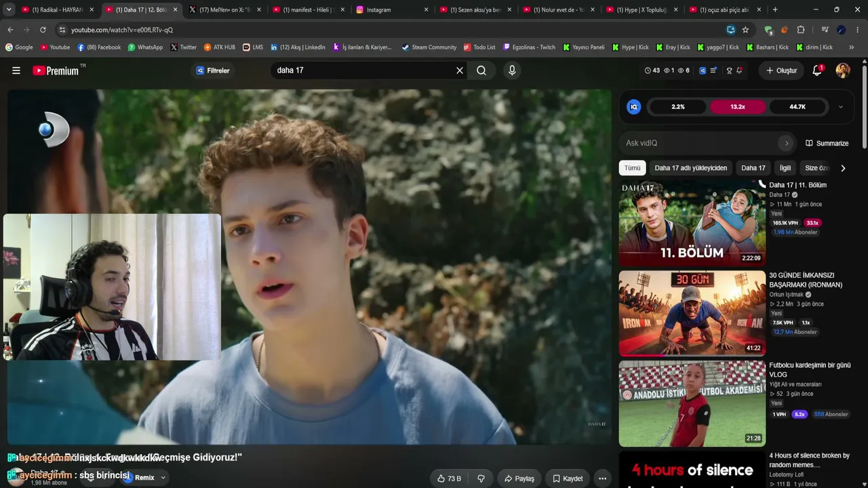868x488 pixels.
Task: Click the vidIQ blue logo in stats bar
Action: click(634, 107)
